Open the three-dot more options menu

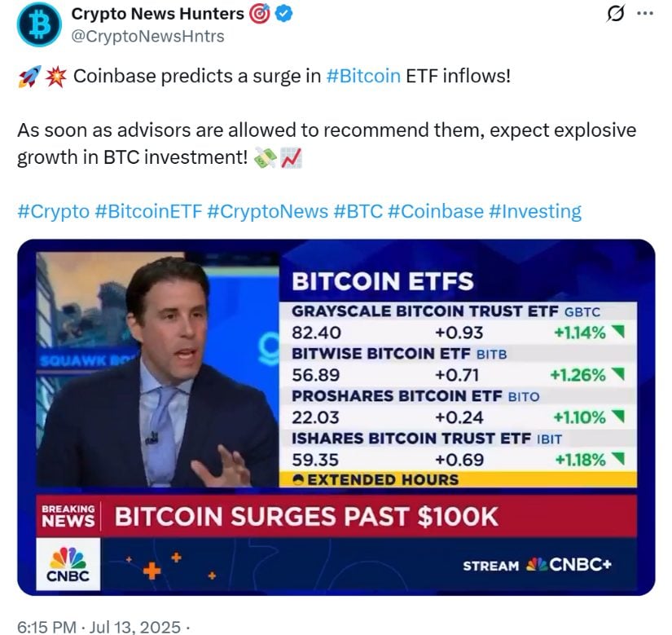[645, 13]
